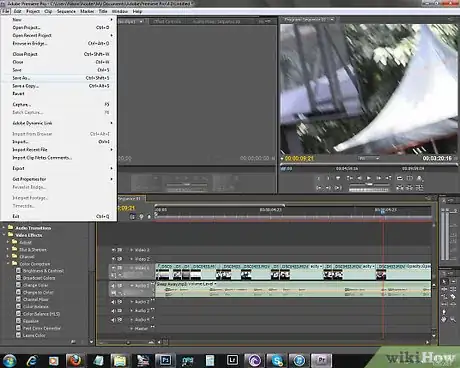Viewport: 460px width, 368px height.
Task: Choose Capture... in File menu
Action: (58, 105)
